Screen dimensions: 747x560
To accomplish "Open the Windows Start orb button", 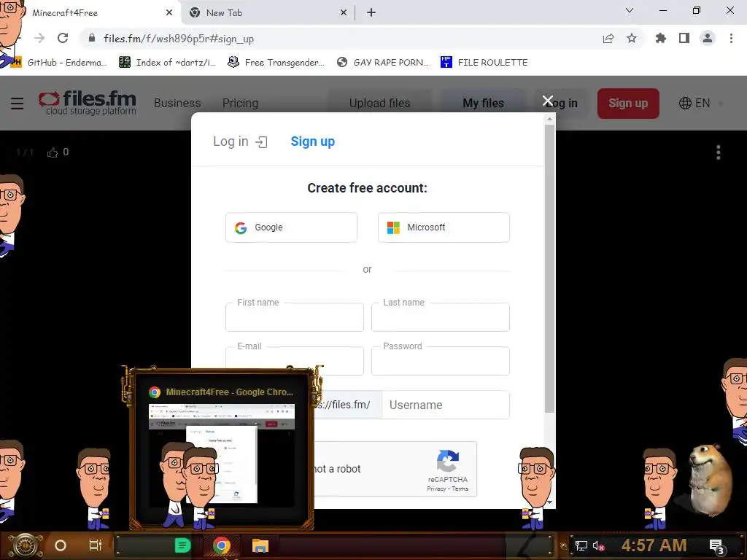I will coord(25,545).
